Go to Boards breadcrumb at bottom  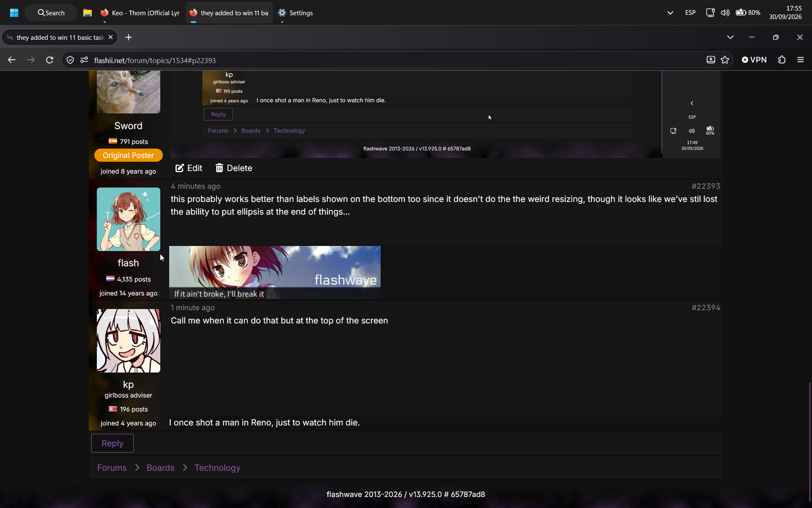coord(161,468)
